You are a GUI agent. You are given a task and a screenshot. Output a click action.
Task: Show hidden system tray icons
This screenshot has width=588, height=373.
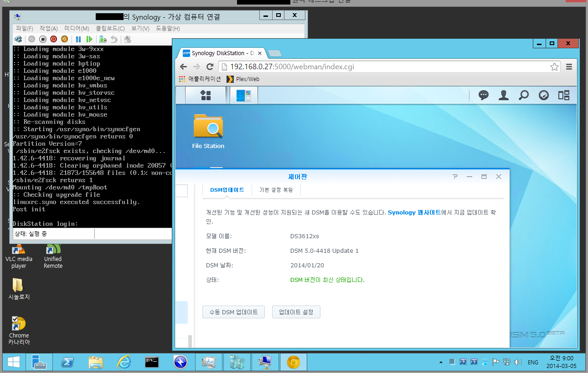tap(441, 363)
